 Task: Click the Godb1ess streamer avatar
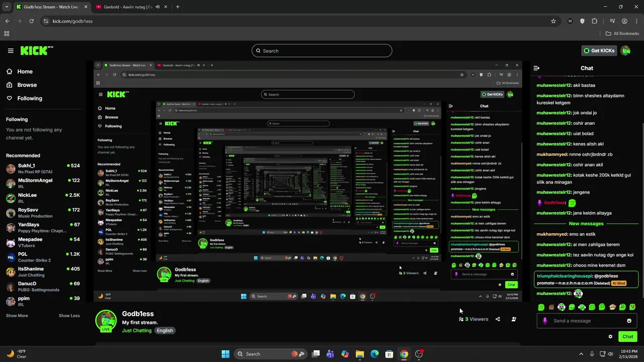point(106,321)
